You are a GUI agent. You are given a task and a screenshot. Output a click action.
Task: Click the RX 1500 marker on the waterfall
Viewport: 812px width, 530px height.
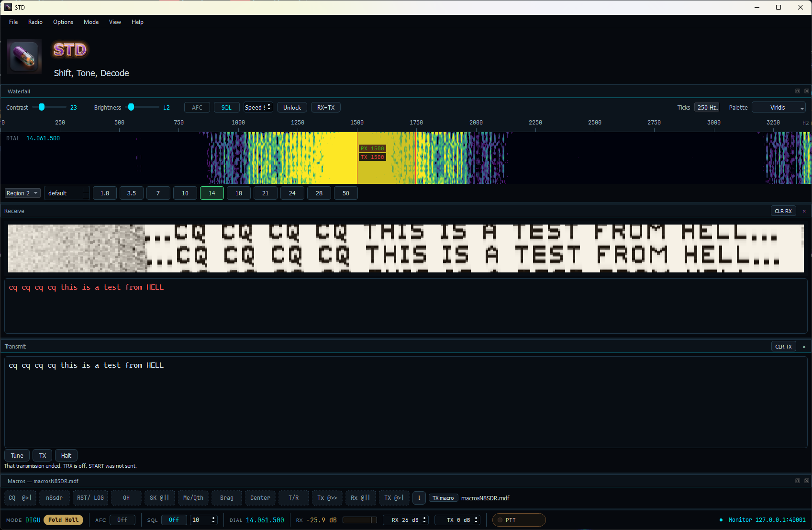372,148
